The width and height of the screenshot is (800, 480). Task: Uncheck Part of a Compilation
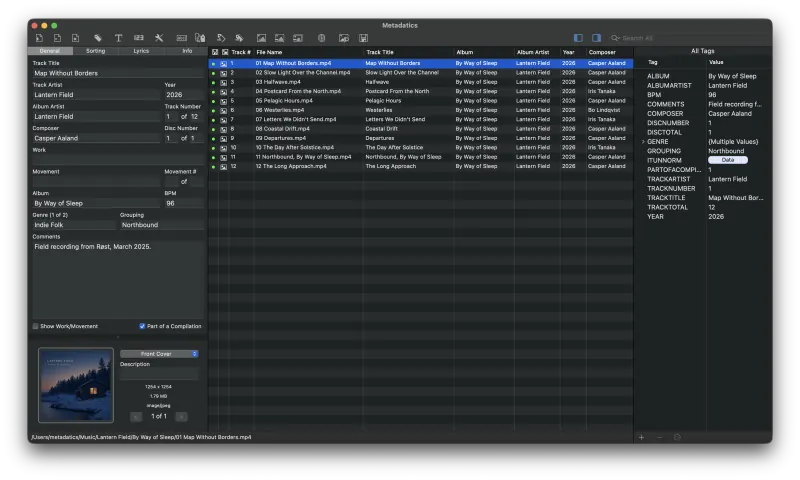coord(142,326)
